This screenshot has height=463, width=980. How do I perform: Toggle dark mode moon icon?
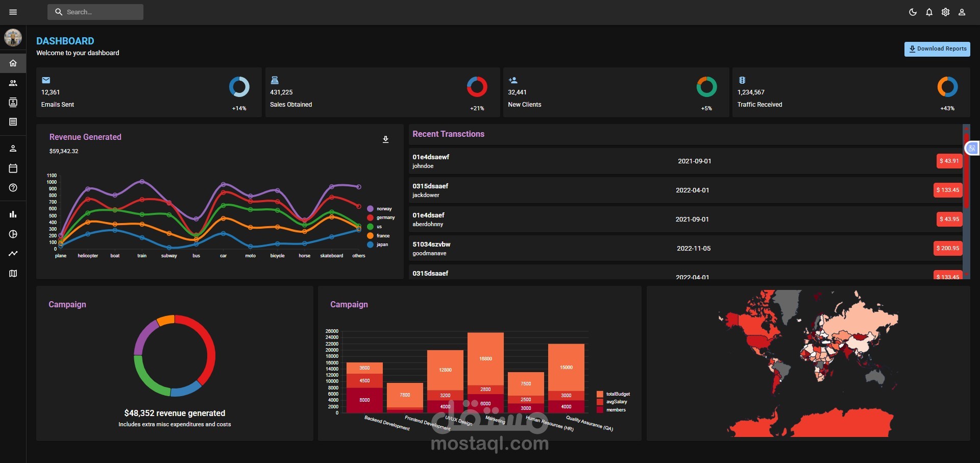pos(913,12)
